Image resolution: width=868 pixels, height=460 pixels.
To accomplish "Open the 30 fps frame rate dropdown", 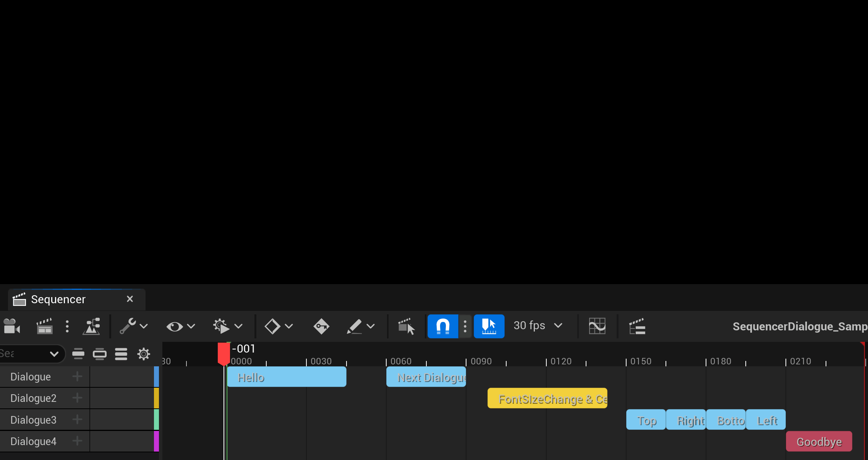I will pos(538,326).
